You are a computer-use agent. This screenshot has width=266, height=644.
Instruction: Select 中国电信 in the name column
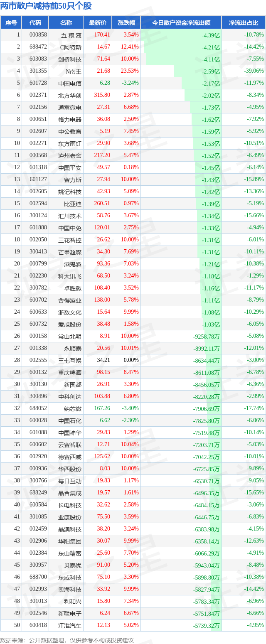(x=70, y=83)
